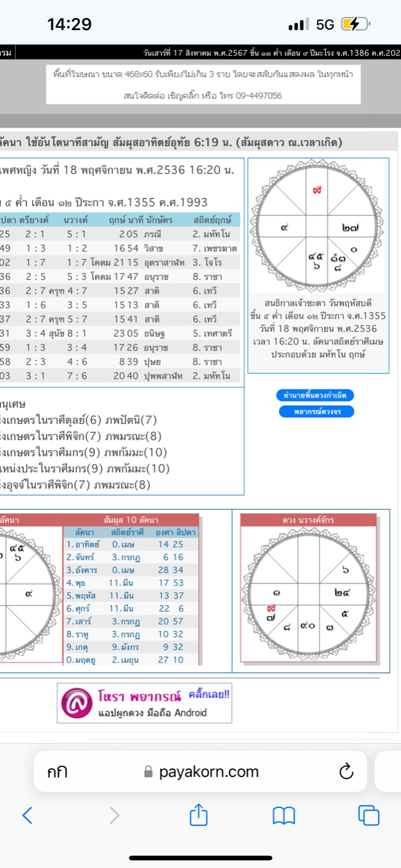Select the ธนิษฐ nakshatra cell
The image size is (401, 868).
coord(154,333)
